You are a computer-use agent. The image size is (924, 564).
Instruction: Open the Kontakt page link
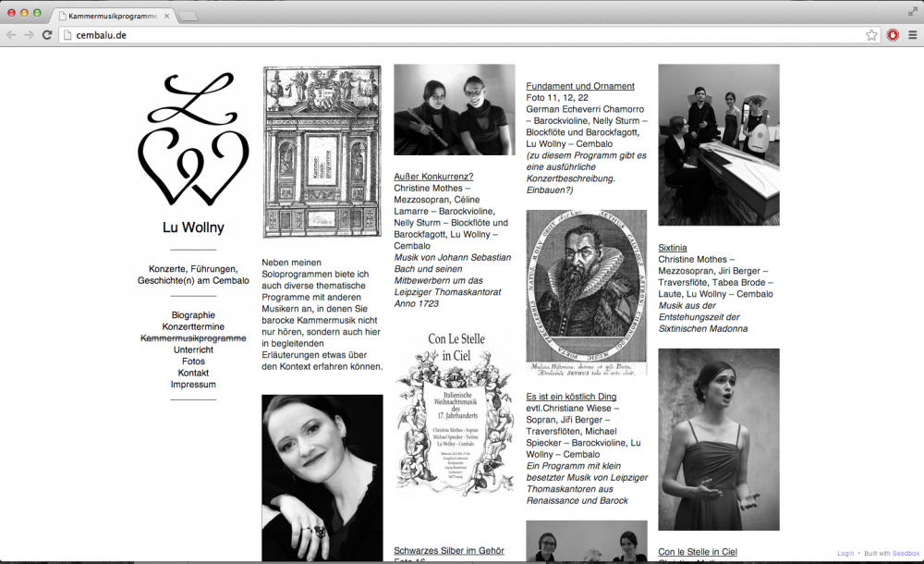[193, 373]
